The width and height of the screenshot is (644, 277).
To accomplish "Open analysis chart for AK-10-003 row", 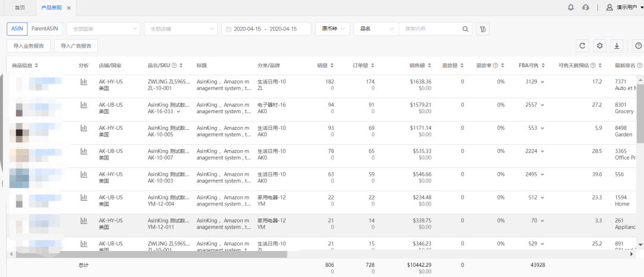I will [x=84, y=175].
